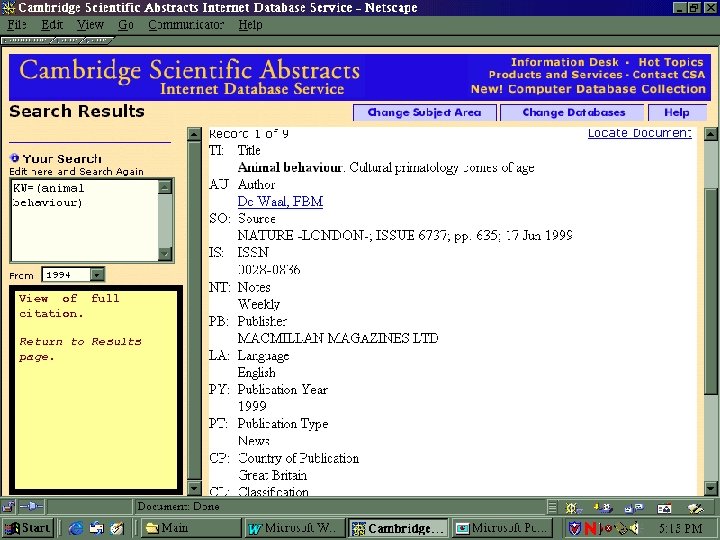Click author link De Waal, FBM
The height and width of the screenshot is (540, 720).
coord(280,202)
